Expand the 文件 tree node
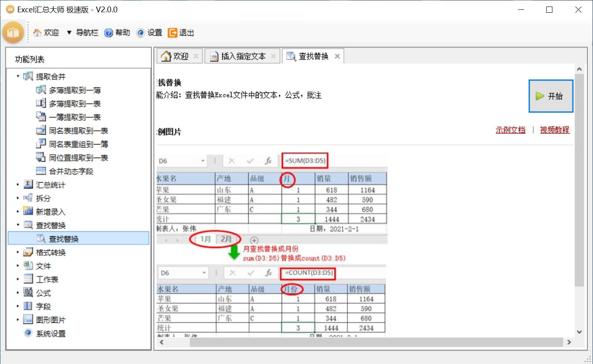The image size is (593, 364). [18, 266]
